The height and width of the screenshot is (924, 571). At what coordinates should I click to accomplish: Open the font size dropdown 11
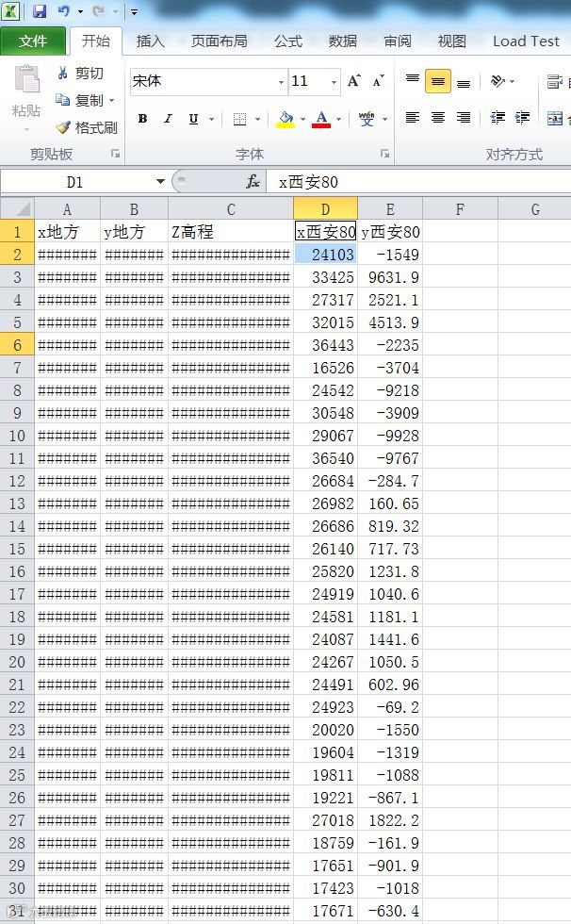click(x=334, y=82)
